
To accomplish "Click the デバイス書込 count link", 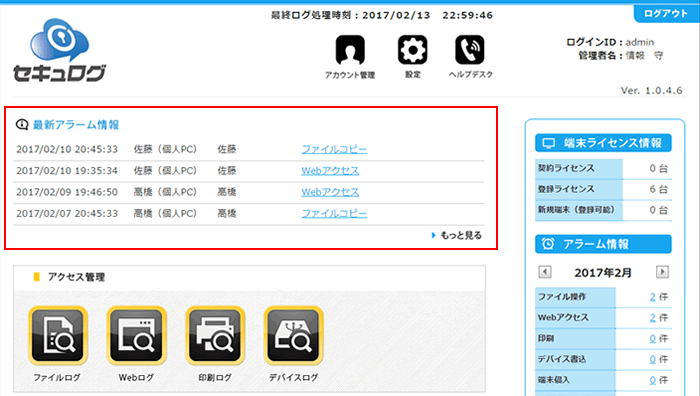I will [653, 359].
